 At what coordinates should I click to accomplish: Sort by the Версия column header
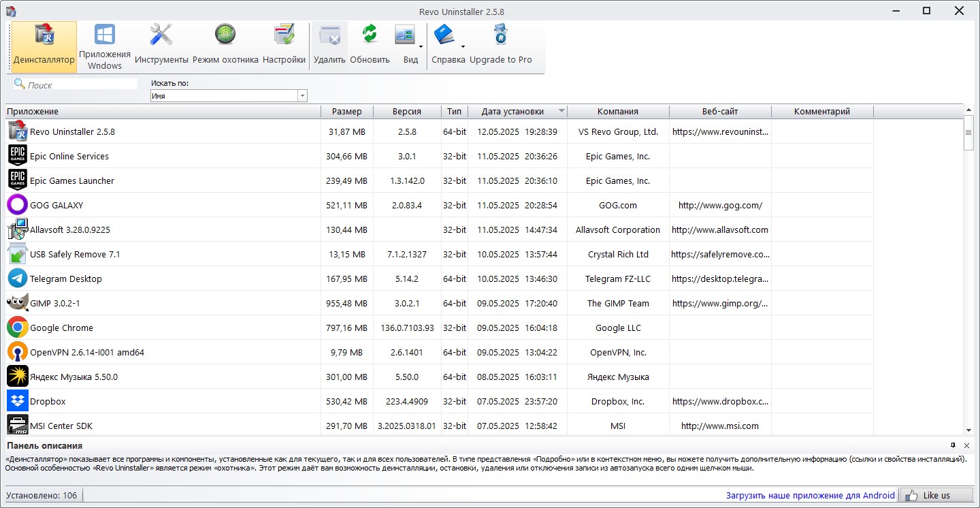tap(407, 111)
